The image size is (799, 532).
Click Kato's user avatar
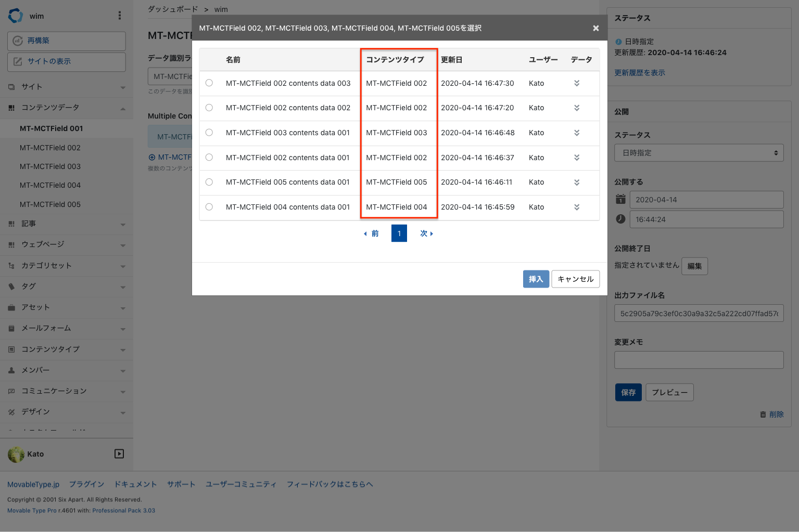coord(16,455)
